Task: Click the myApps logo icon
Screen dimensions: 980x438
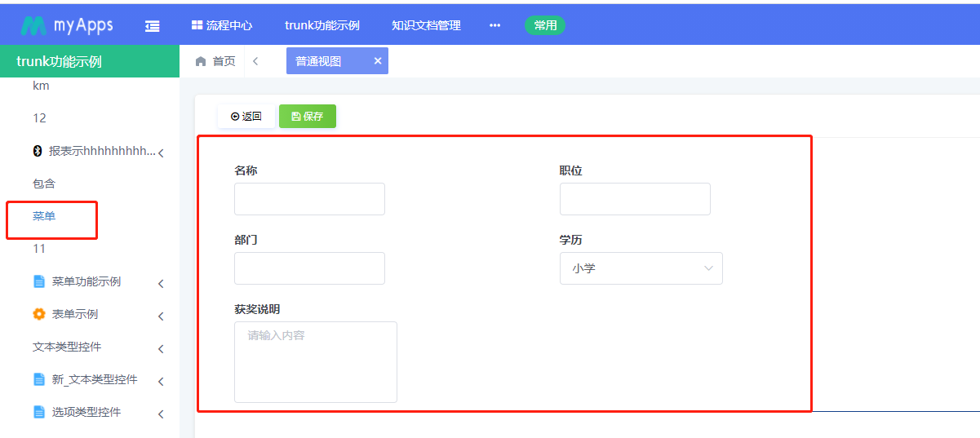Action: tap(33, 25)
